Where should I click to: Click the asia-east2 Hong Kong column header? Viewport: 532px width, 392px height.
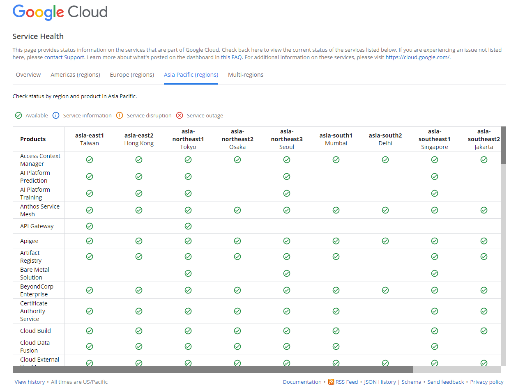coord(139,139)
